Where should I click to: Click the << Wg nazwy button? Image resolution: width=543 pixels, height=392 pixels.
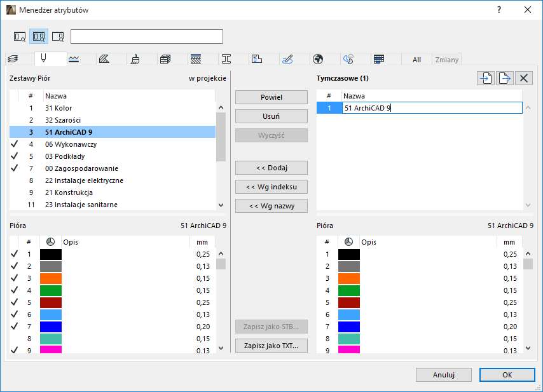[x=271, y=206]
